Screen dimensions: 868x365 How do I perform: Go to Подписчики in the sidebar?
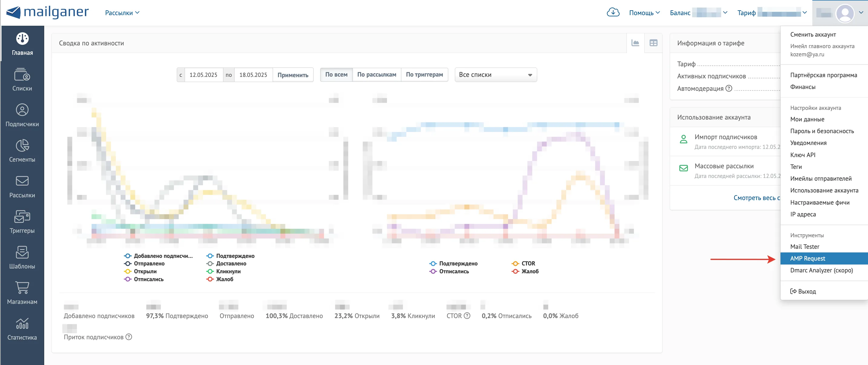point(22,115)
